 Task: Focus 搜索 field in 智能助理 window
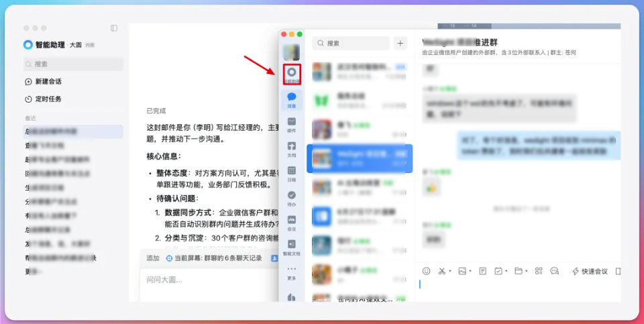coord(73,64)
